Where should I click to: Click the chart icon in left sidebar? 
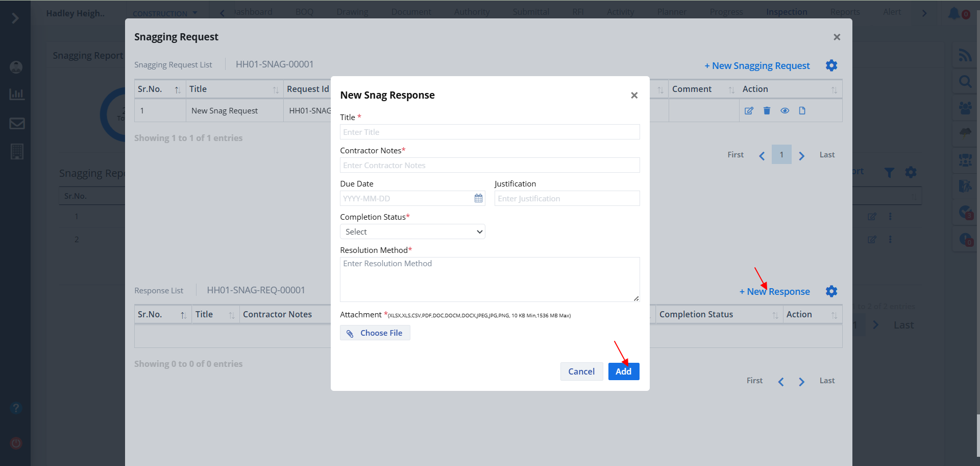click(17, 95)
